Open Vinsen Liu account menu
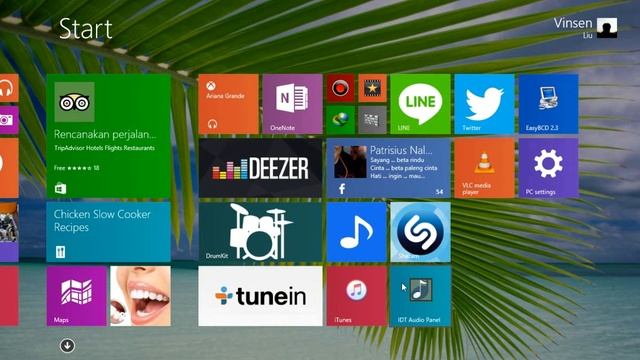The height and width of the screenshot is (360, 640). 585,28
